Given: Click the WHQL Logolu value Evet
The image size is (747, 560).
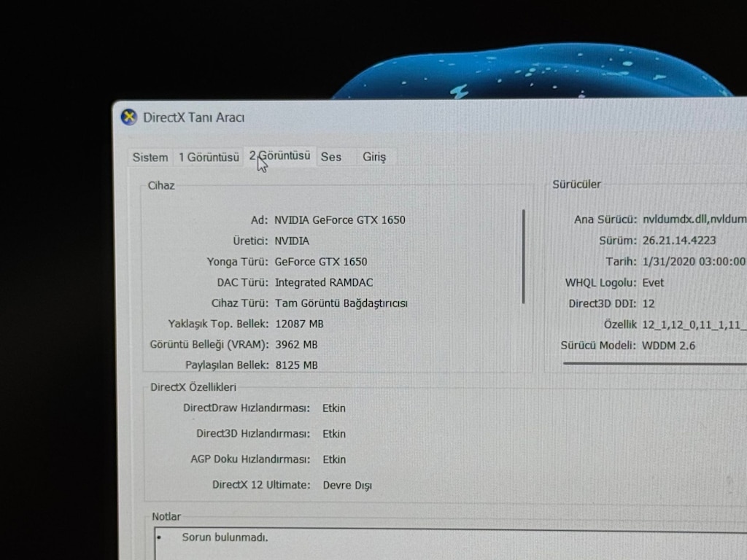Looking at the screenshot, I should (653, 283).
